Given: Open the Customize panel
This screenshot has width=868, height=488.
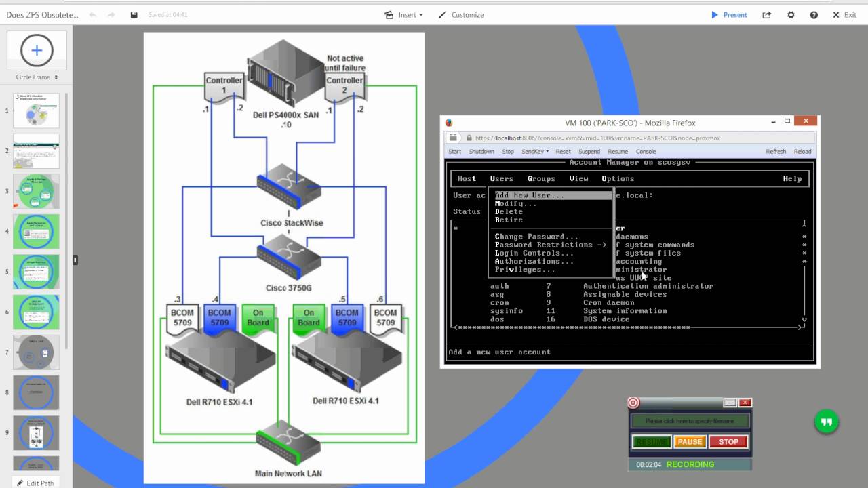Looking at the screenshot, I should pos(460,14).
